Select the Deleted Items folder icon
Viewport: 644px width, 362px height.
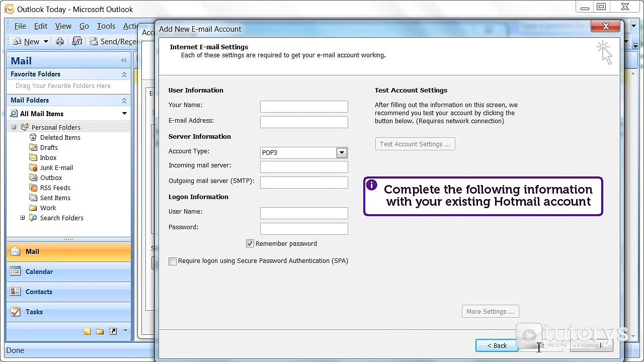33,137
